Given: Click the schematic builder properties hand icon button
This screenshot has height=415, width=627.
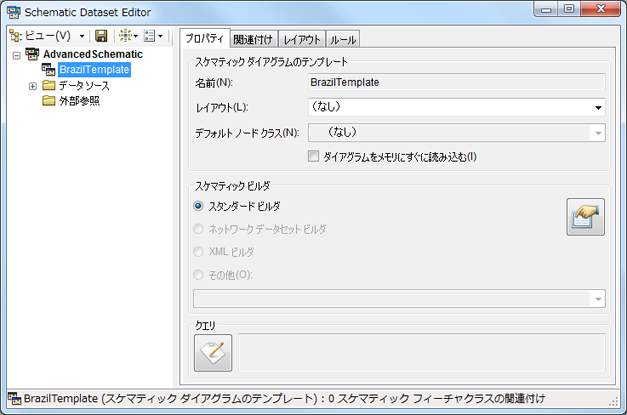Looking at the screenshot, I should (585, 217).
